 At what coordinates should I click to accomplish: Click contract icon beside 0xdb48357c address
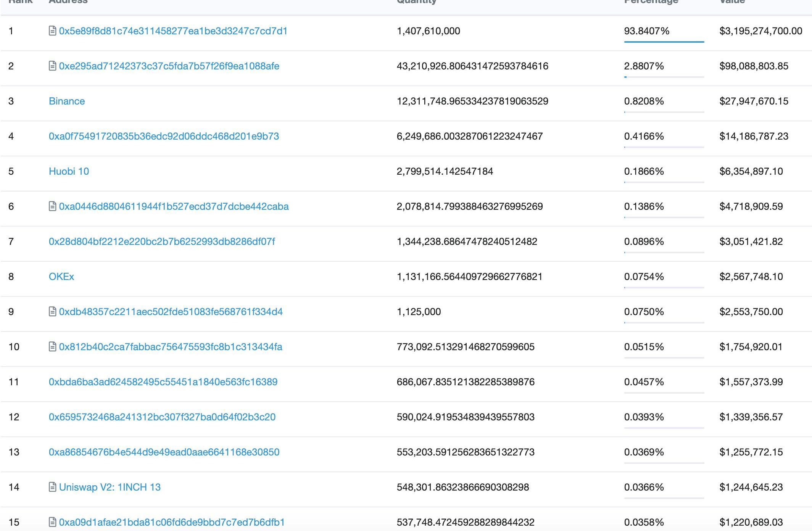(x=53, y=312)
